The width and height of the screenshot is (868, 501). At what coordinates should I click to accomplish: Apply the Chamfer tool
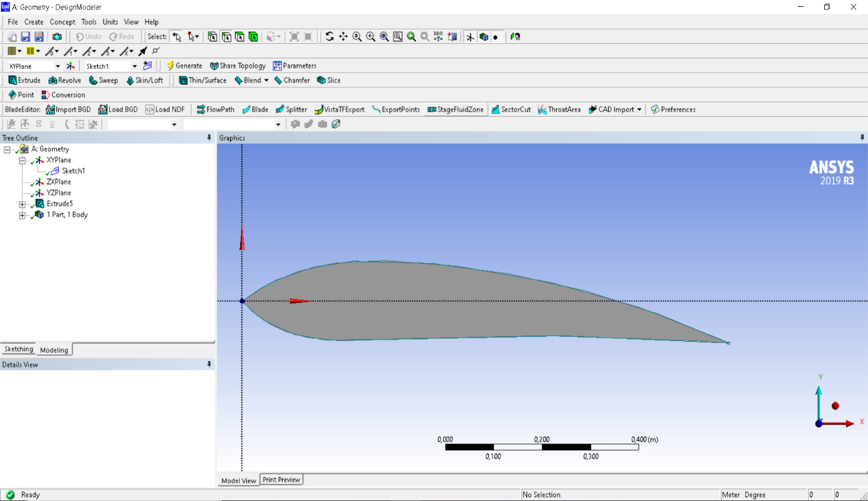[x=291, y=80]
